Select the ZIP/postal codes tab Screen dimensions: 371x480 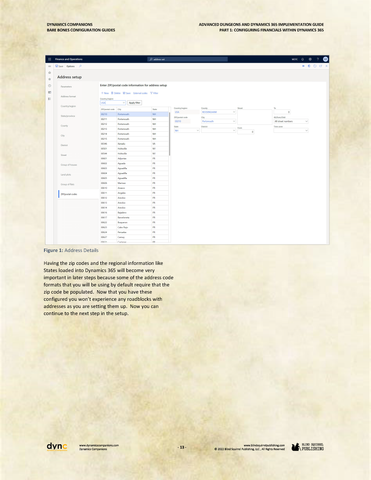pyautogui.click(x=69, y=194)
